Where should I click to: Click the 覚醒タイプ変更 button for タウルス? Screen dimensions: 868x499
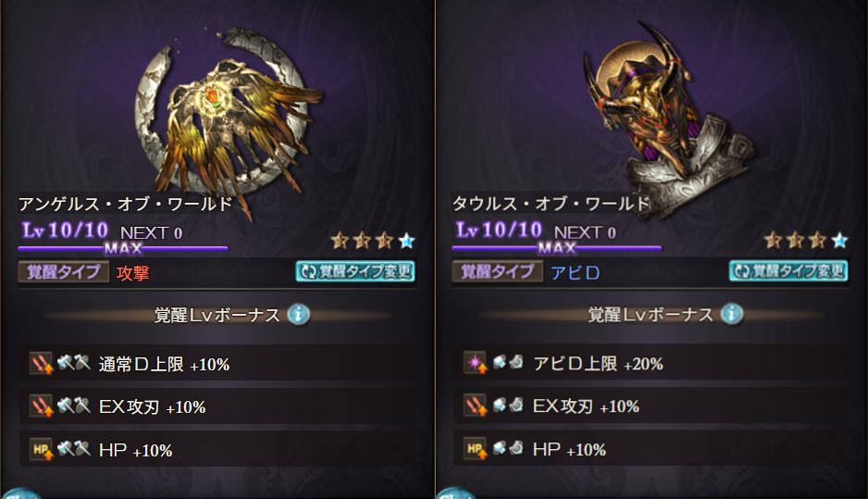(788, 271)
